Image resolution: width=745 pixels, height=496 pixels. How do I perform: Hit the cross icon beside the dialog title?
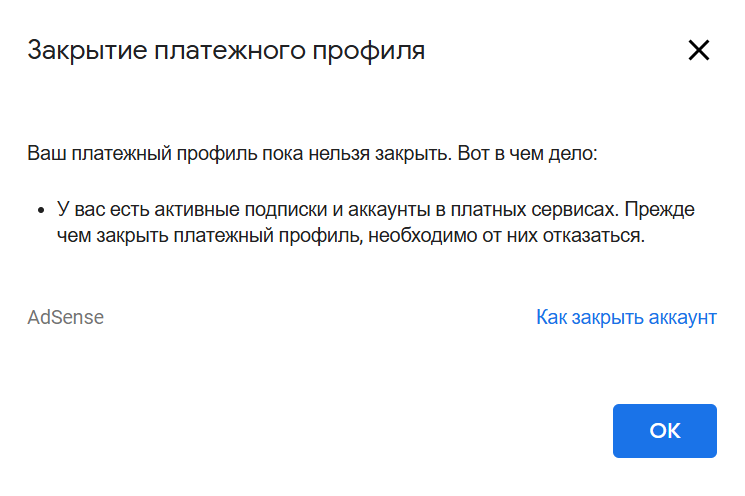(x=698, y=51)
